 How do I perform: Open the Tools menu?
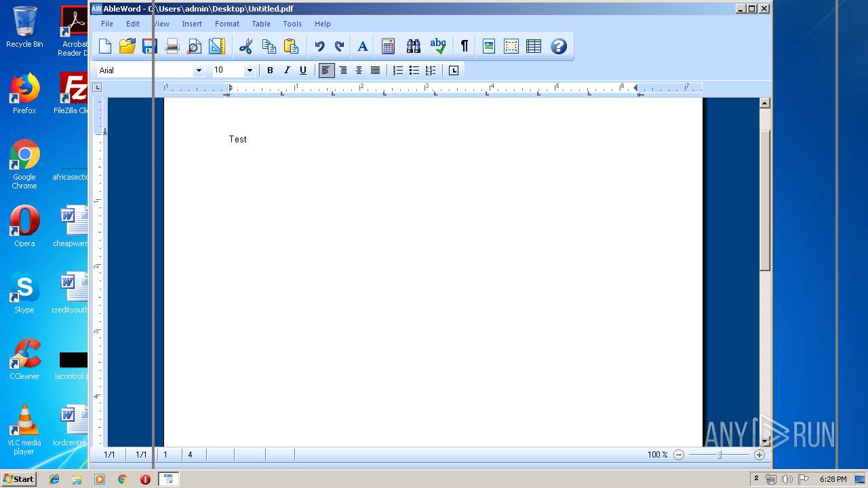(x=292, y=24)
